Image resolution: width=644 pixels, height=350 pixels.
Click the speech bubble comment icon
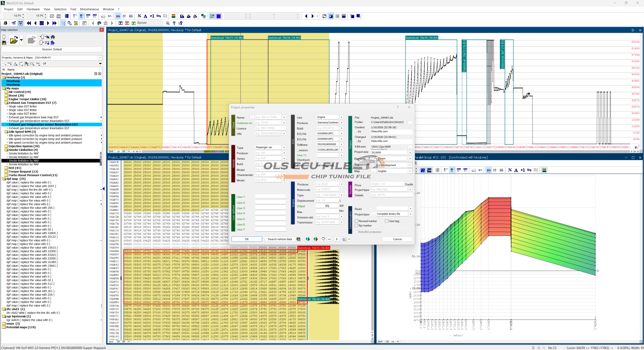pos(323,239)
